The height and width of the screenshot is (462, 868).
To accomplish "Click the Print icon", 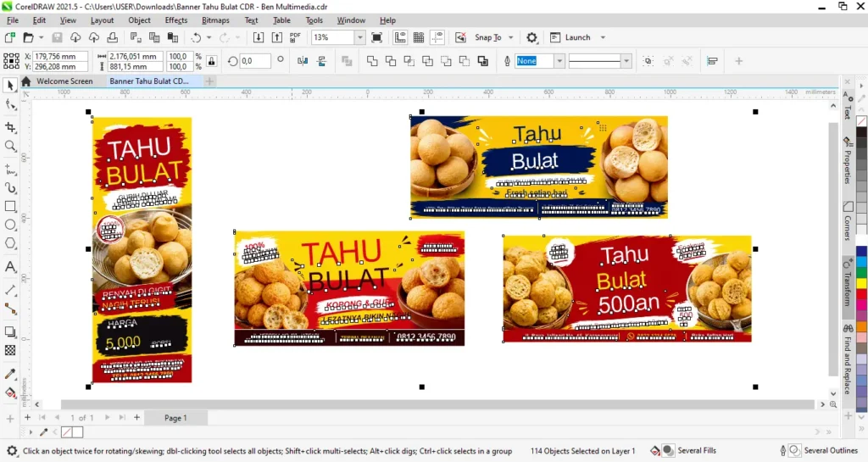I will coord(113,37).
